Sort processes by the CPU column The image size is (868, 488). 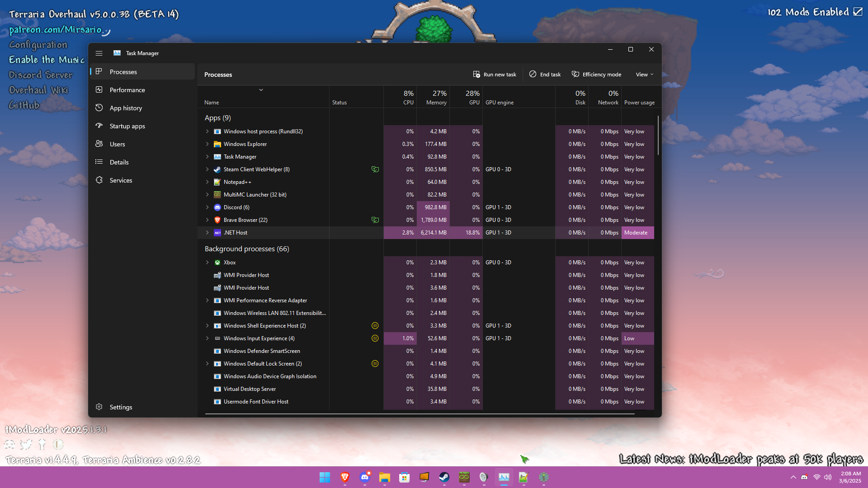[400, 97]
